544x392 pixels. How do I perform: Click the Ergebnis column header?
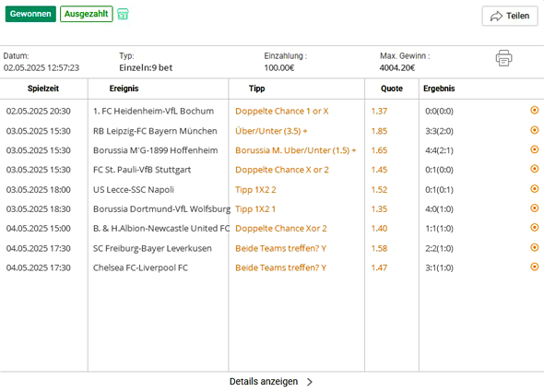(x=439, y=89)
